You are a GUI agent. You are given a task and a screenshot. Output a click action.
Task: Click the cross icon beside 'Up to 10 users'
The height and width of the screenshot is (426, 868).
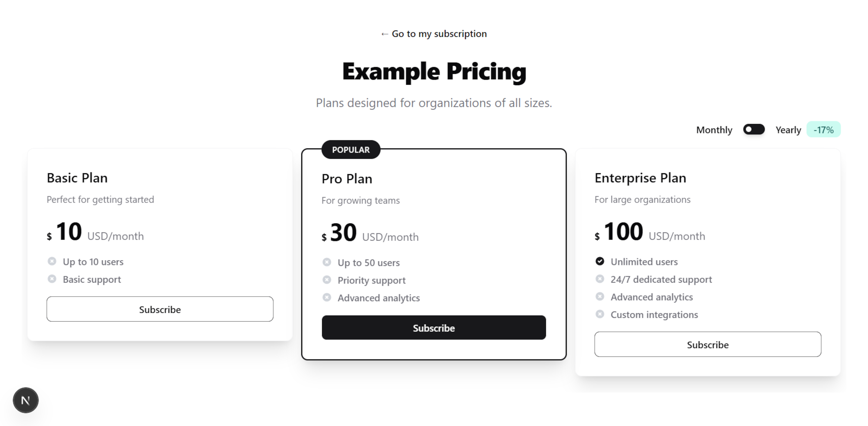point(52,261)
